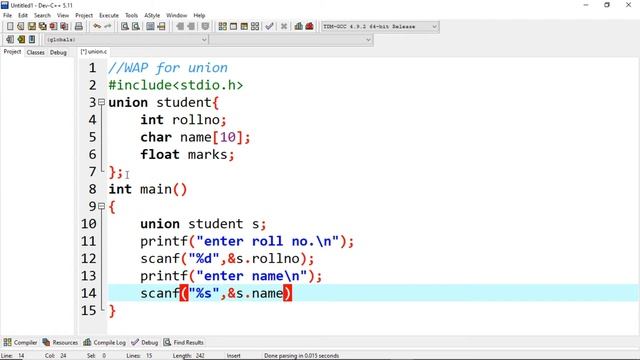Open the Edit menu
Viewport: 640px width, 360px height.
pyautogui.click(x=23, y=16)
